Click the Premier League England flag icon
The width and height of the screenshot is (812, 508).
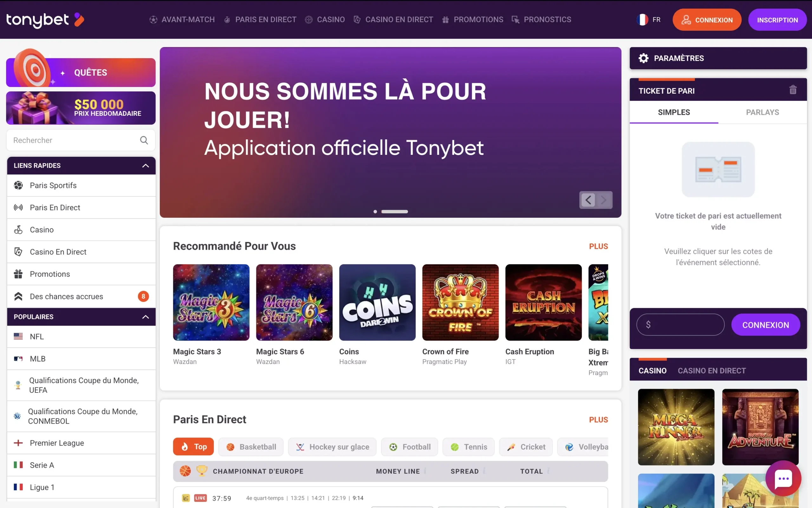(18, 443)
